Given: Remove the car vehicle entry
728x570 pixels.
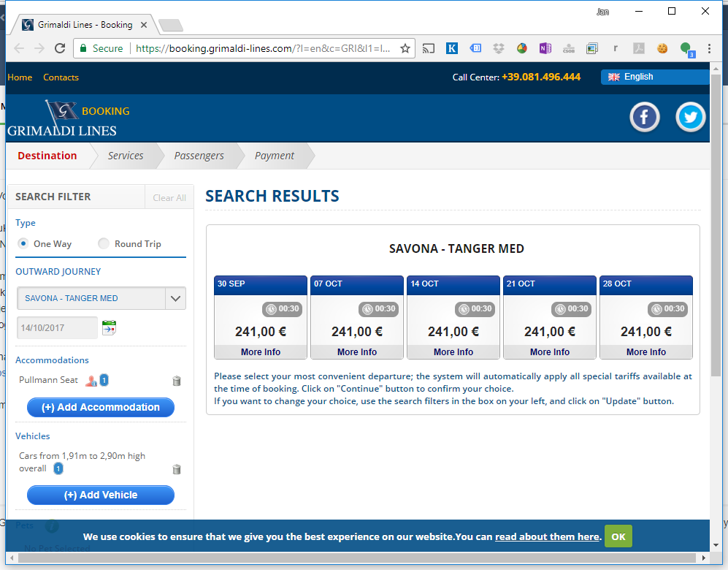Looking at the screenshot, I should 176,469.
